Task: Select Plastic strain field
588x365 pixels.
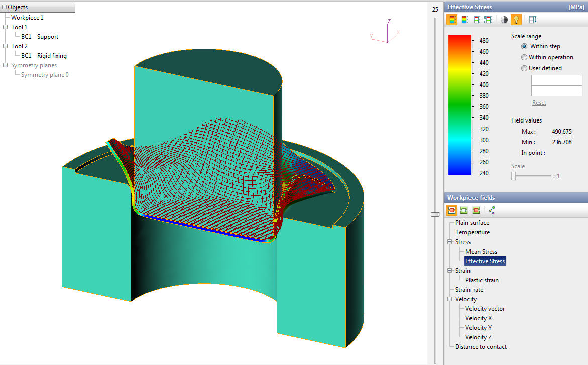Action: pos(482,280)
